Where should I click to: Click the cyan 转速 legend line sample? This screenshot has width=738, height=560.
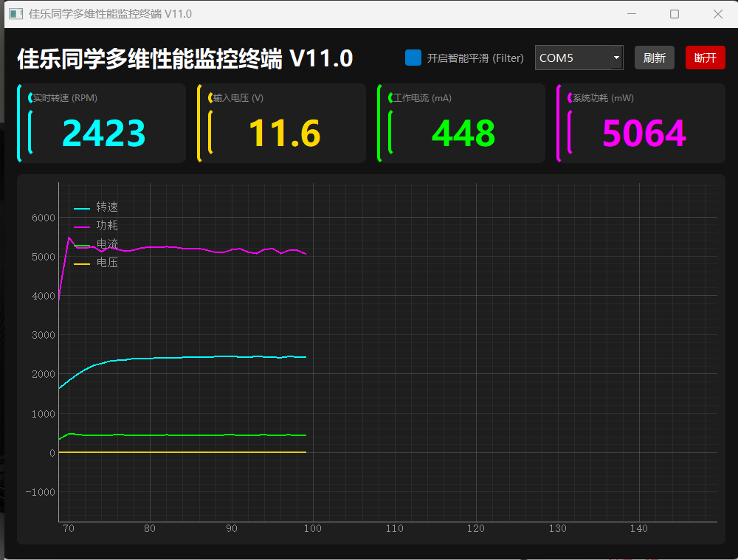tap(82, 208)
